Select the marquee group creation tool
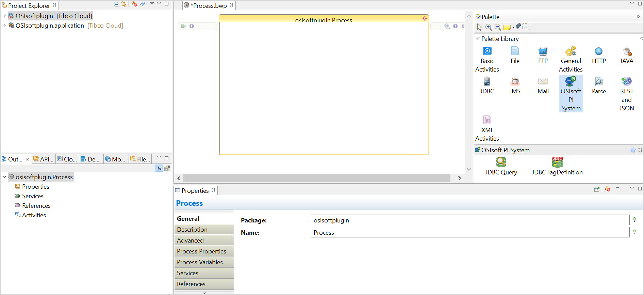The image size is (644, 295). (526, 27)
